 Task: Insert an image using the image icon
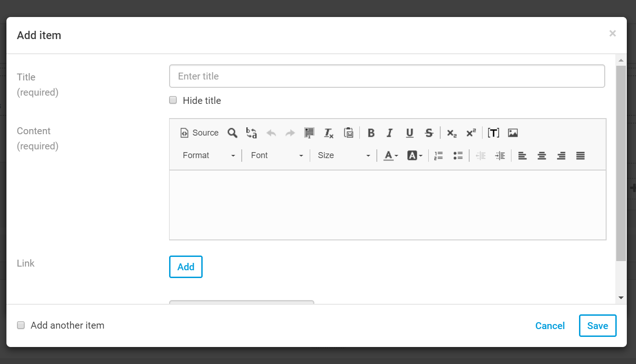(513, 133)
